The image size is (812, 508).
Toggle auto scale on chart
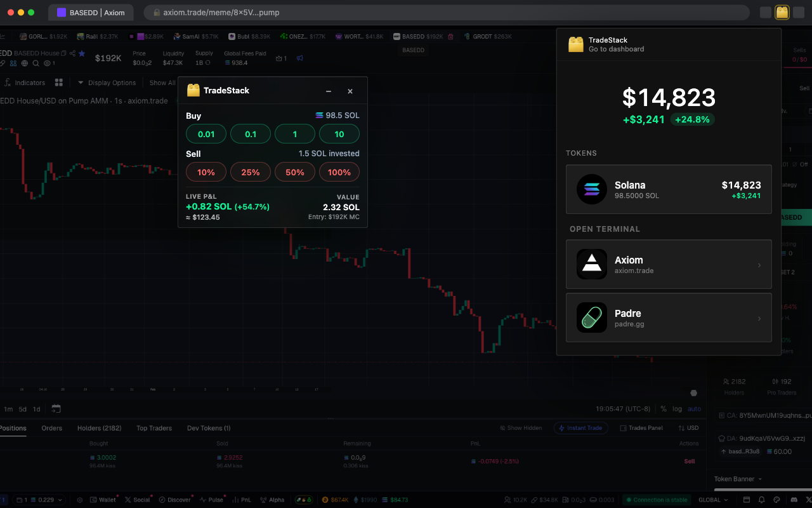click(695, 409)
